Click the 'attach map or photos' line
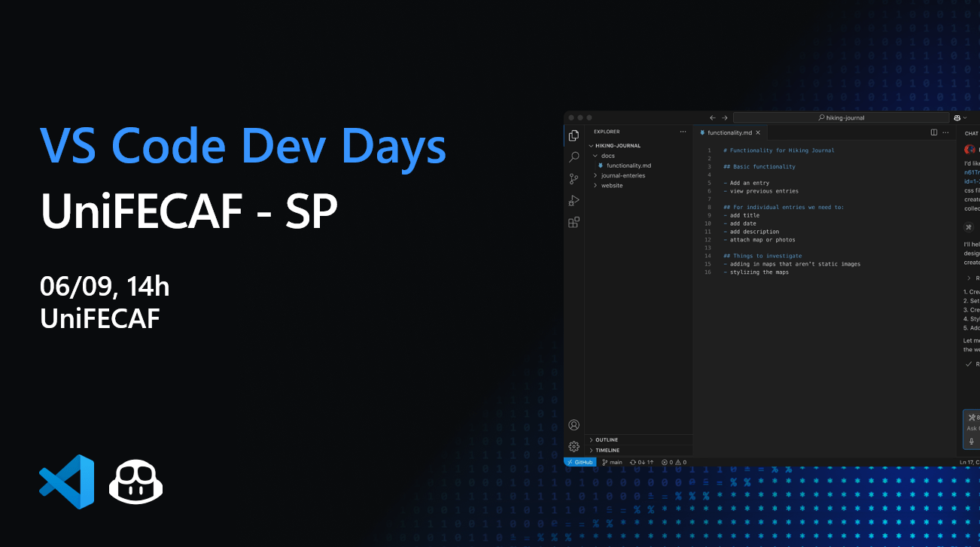Image resolution: width=980 pixels, height=547 pixels. tap(759, 240)
